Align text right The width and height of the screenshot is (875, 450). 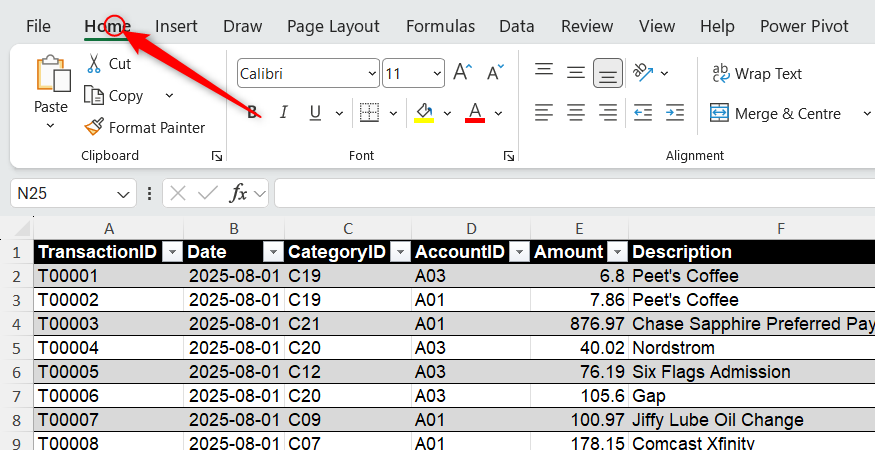[608, 113]
